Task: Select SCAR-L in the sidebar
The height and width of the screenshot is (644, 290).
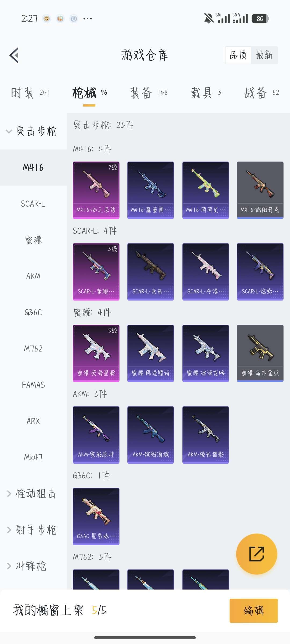Action: click(x=33, y=204)
